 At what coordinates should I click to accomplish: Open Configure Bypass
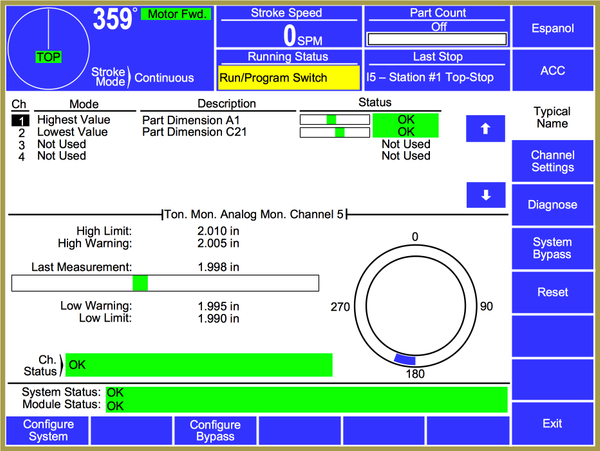(x=215, y=431)
